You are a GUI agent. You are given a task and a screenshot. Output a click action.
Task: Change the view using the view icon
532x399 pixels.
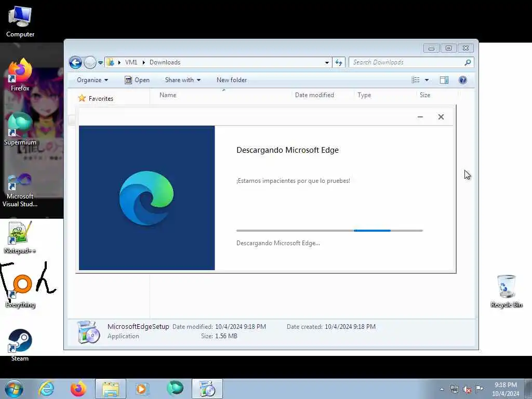coord(416,80)
